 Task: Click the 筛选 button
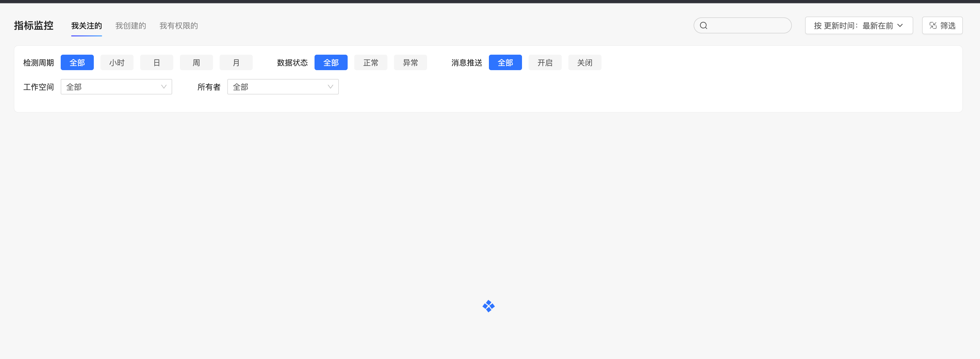[942, 25]
